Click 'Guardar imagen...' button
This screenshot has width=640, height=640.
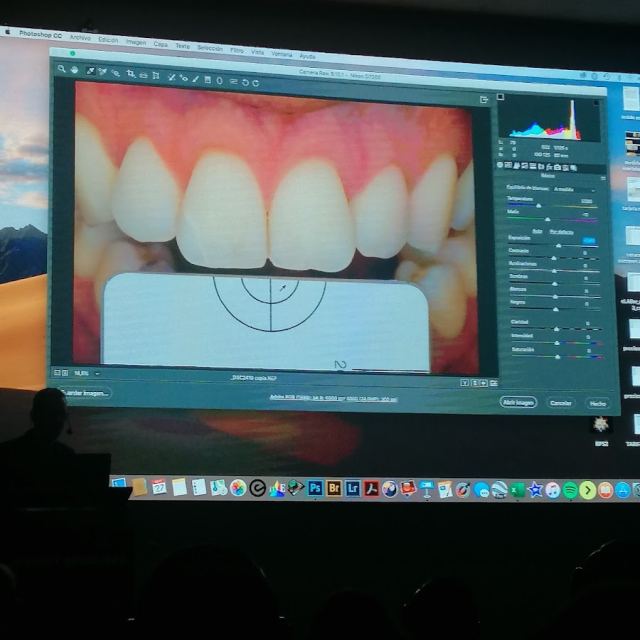point(84,393)
